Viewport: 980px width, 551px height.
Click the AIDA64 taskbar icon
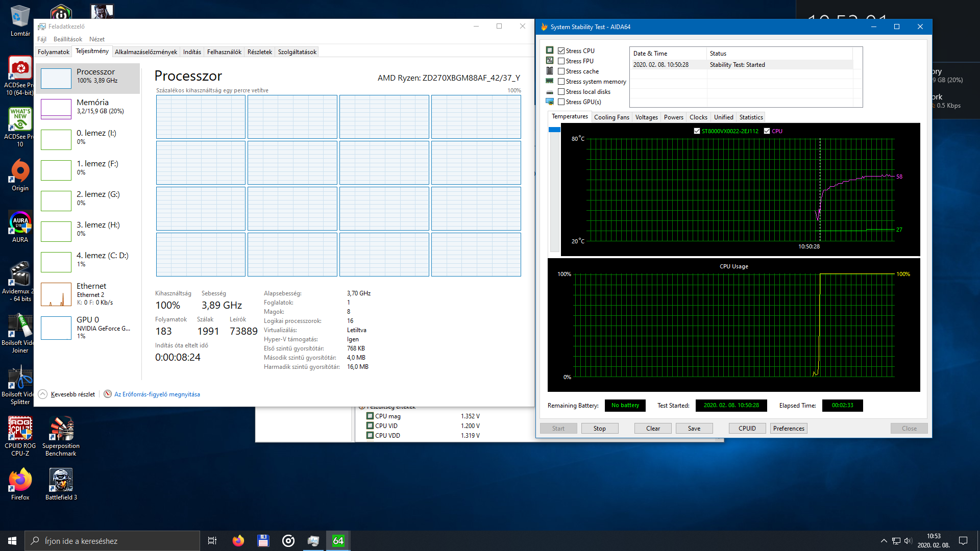(338, 541)
